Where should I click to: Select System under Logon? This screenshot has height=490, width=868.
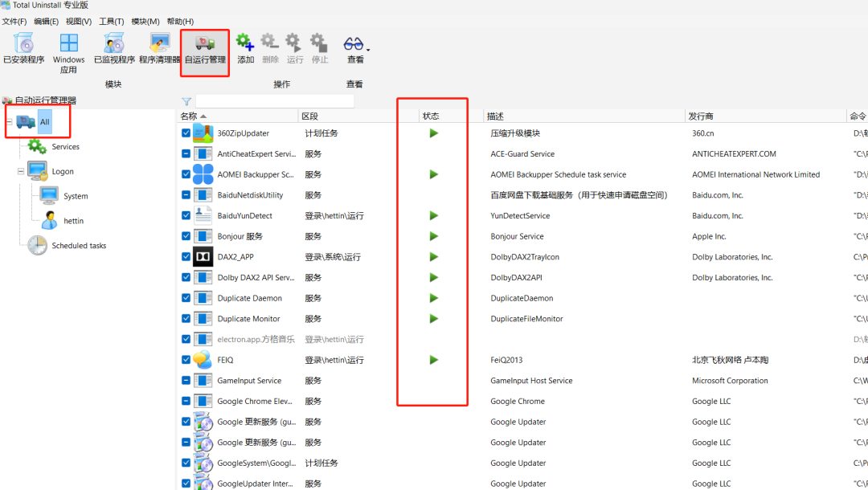76,196
